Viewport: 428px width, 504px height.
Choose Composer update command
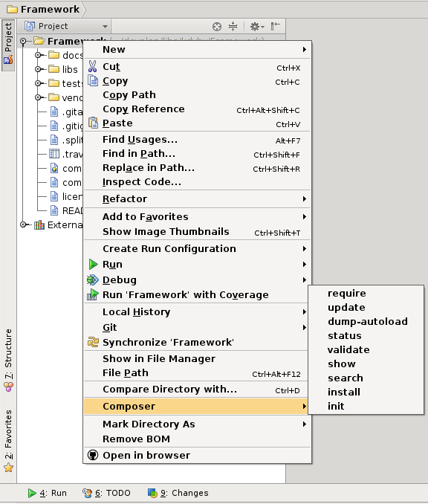[366, 307]
